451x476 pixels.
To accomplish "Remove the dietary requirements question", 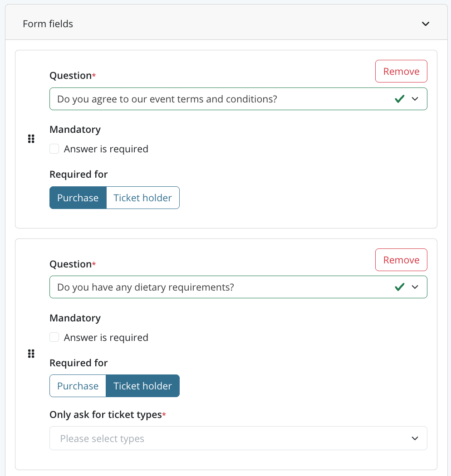I will click(x=401, y=260).
